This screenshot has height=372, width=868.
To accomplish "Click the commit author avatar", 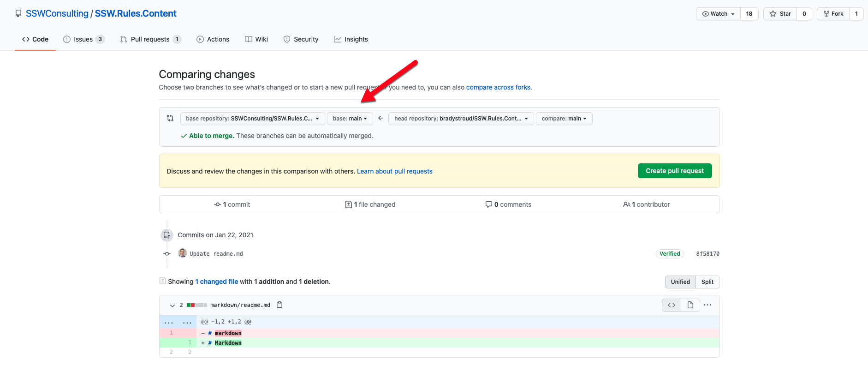I will (x=183, y=253).
